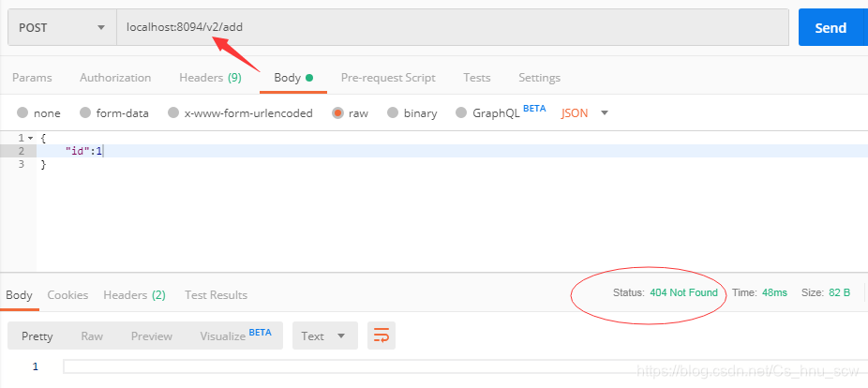Switch to the Params tab

[32, 78]
